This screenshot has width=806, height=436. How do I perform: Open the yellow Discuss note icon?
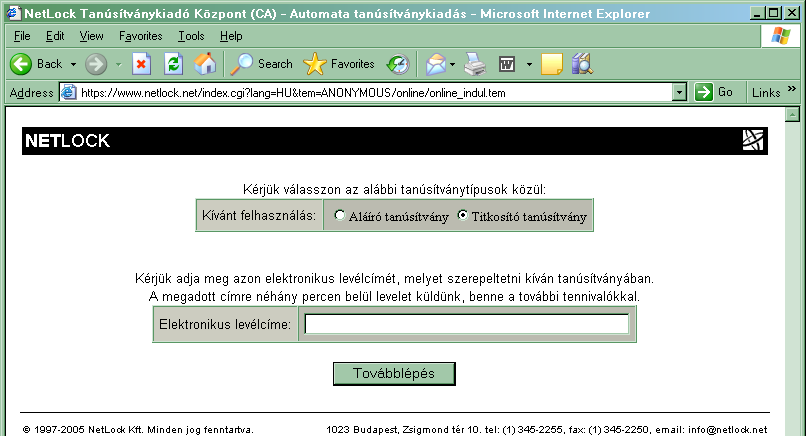[x=552, y=64]
